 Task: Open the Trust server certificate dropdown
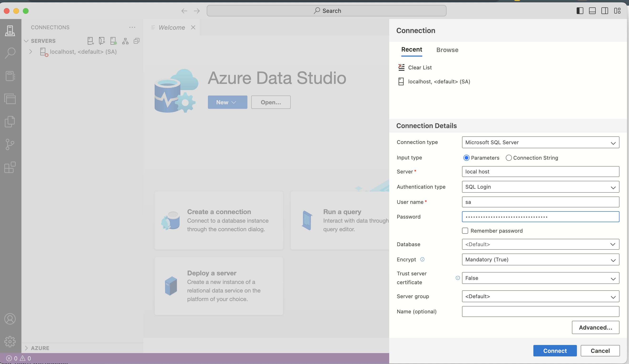(541, 278)
